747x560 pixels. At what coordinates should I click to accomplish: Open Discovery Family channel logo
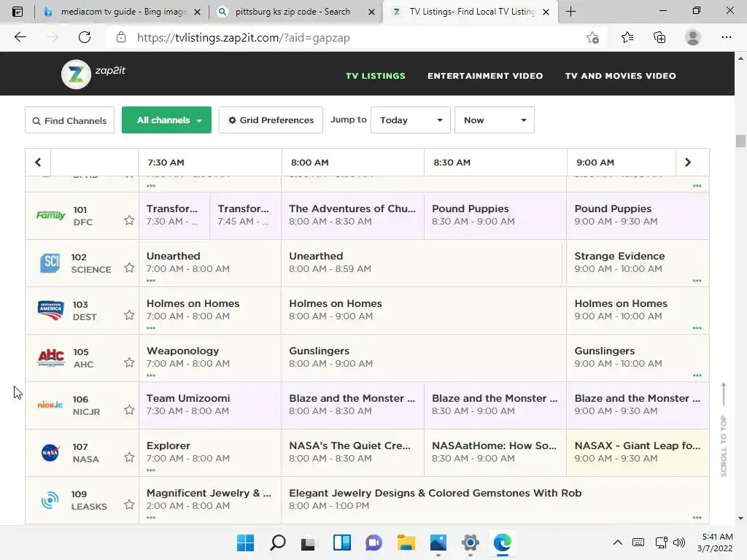click(x=50, y=215)
